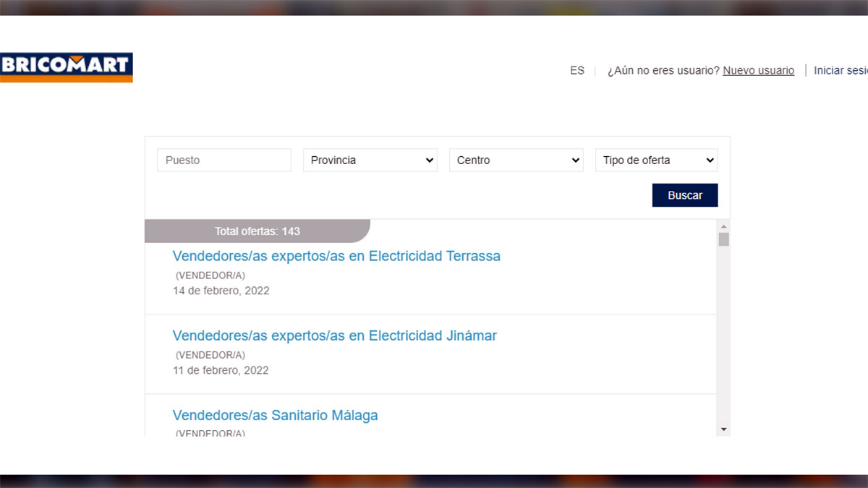The height and width of the screenshot is (488, 868).
Task: Click the scrollbar up arrow
Action: click(x=723, y=226)
